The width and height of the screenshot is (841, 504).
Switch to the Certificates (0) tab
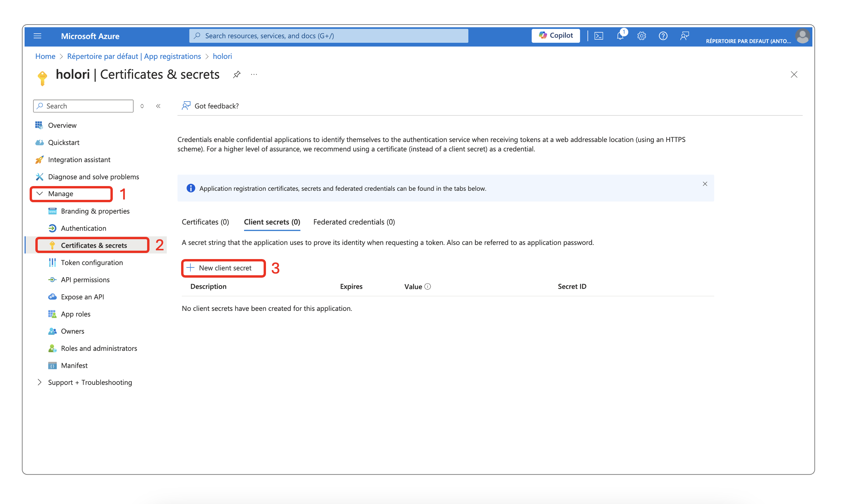(205, 222)
